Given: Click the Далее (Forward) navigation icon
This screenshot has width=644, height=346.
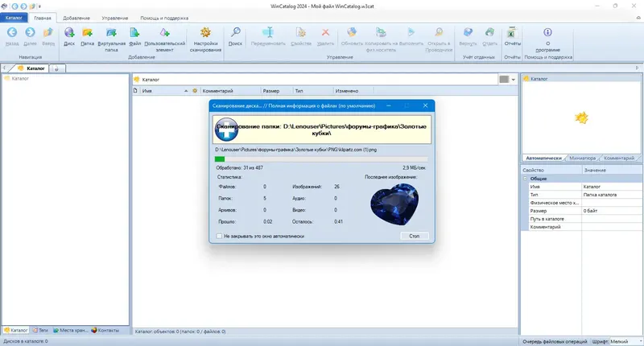Looking at the screenshot, I should (x=30, y=32).
